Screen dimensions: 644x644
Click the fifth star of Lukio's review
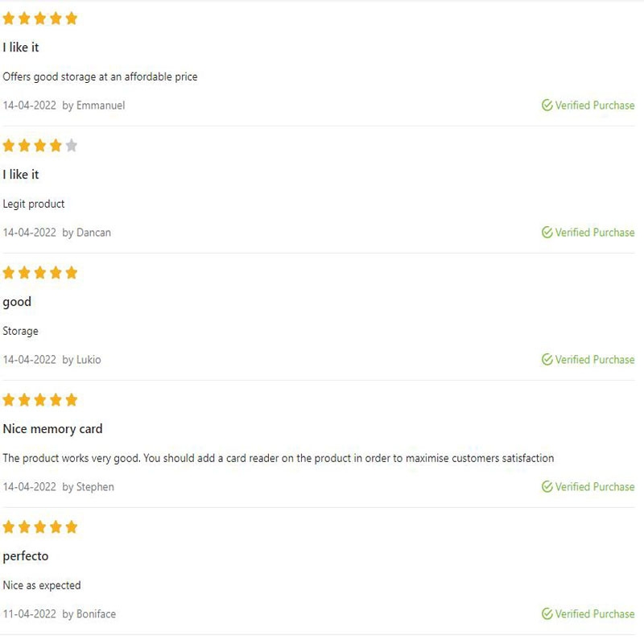pyautogui.click(x=72, y=273)
